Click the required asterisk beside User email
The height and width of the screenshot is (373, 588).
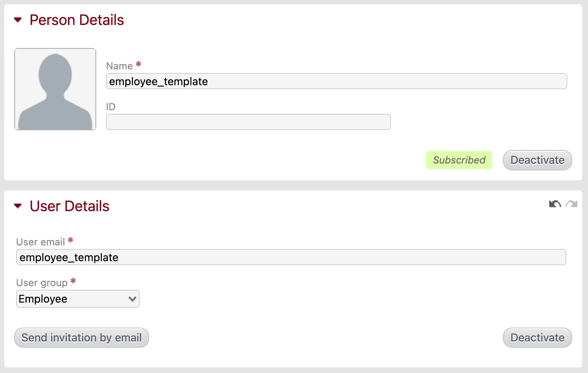(70, 240)
